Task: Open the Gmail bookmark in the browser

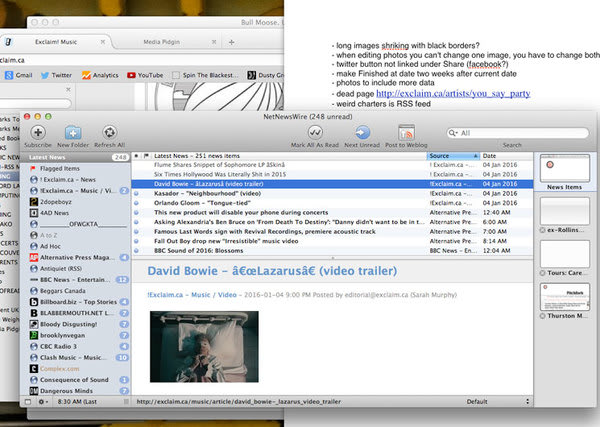Action: click(x=18, y=75)
